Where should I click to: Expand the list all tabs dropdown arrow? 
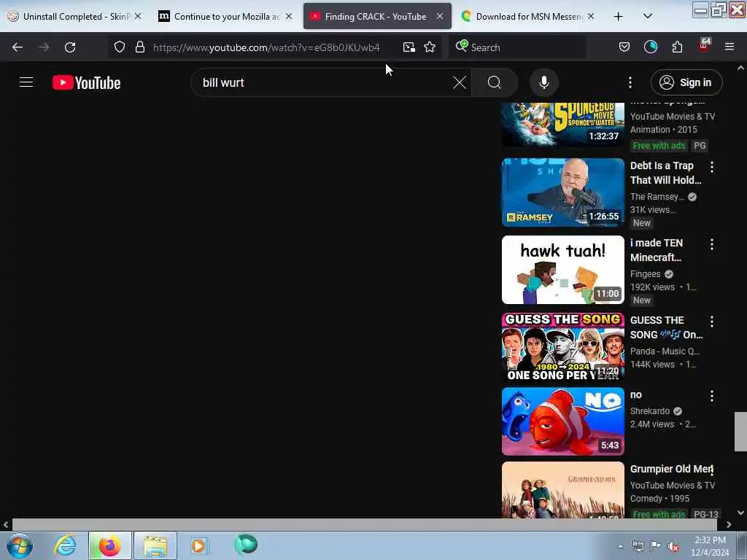[x=648, y=16]
